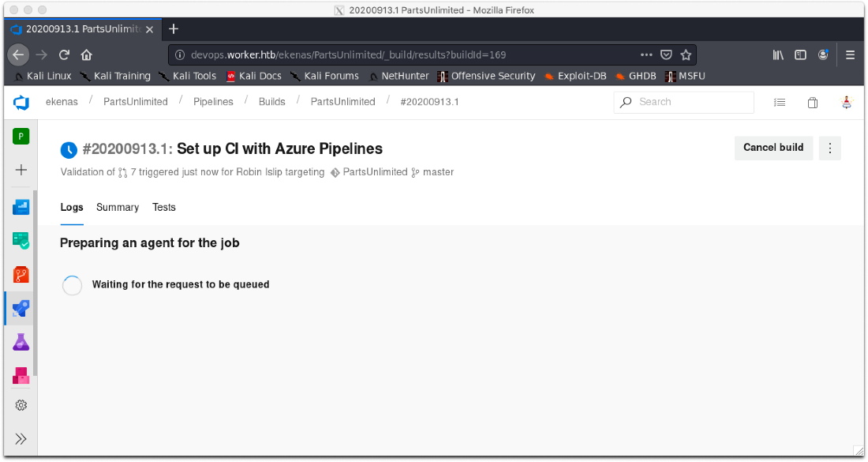The height and width of the screenshot is (462, 868).
Task: Open the Offensive Security bookmark
Action: [486, 76]
